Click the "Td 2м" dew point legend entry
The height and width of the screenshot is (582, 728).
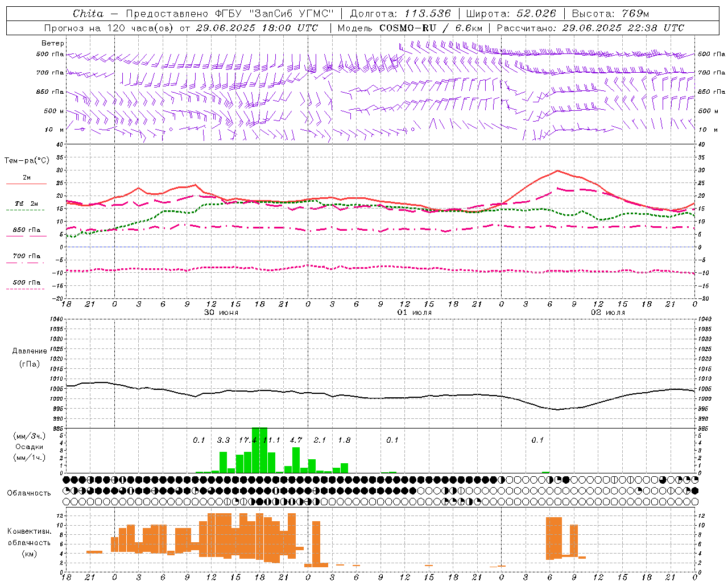click(x=26, y=203)
